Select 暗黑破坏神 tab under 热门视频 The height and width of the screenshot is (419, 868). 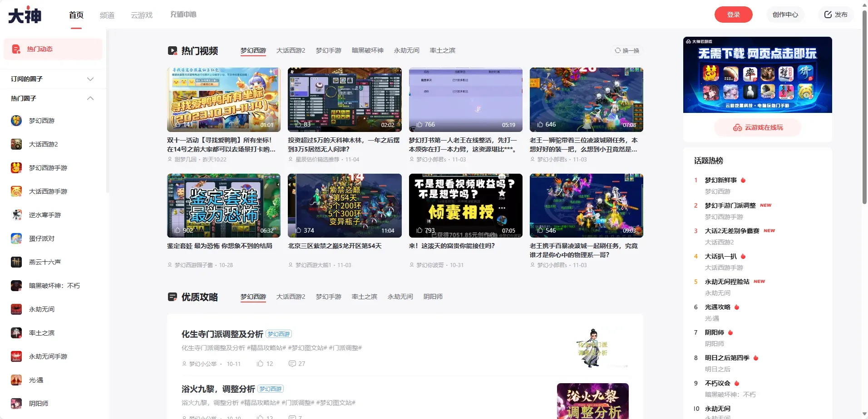(x=368, y=50)
